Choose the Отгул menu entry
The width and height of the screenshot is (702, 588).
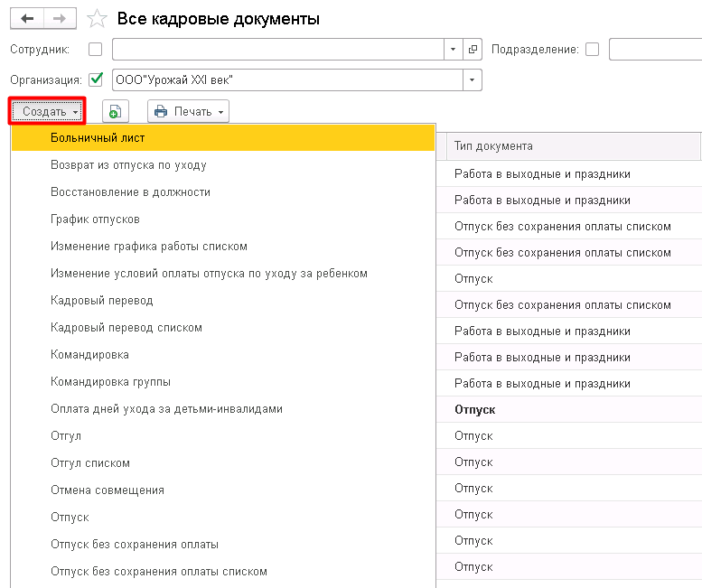point(223,436)
